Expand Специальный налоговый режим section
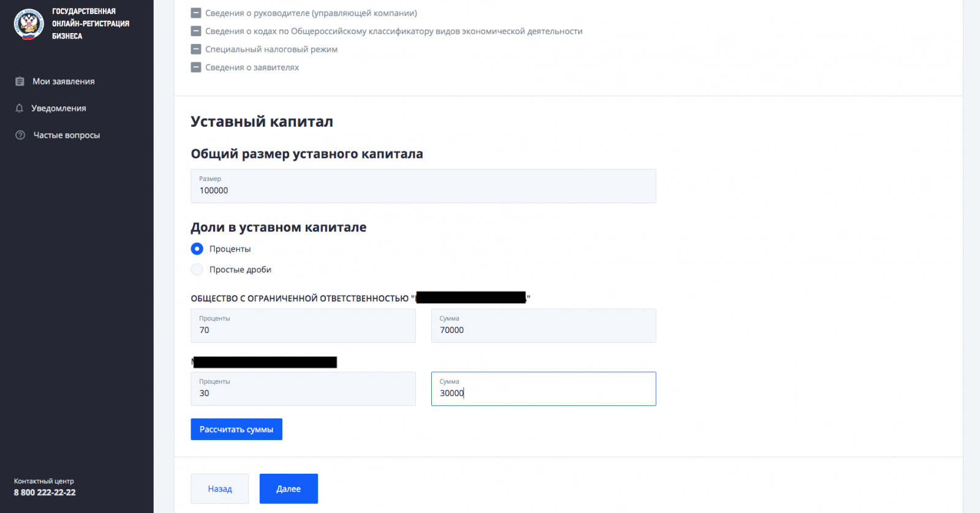This screenshot has width=980, height=513. click(x=271, y=49)
